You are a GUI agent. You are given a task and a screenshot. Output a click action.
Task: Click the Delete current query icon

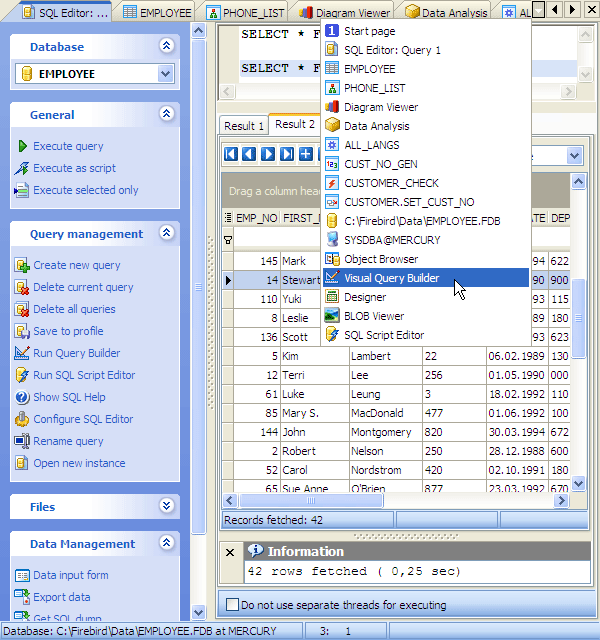tap(22, 287)
